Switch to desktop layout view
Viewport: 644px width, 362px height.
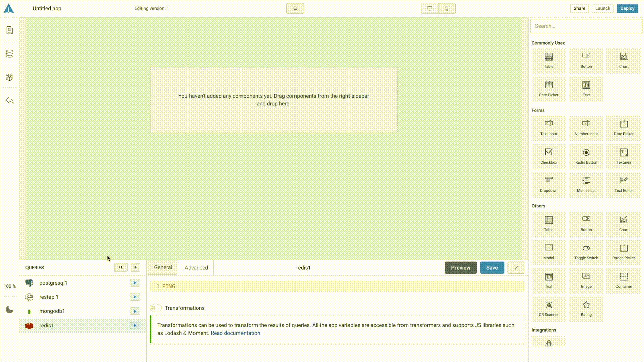(x=430, y=8)
